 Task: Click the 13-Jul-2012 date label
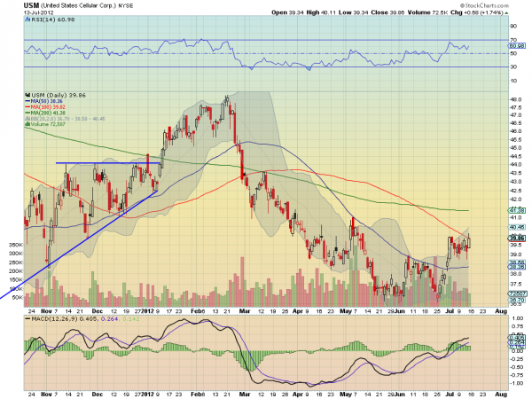pyautogui.click(x=38, y=12)
